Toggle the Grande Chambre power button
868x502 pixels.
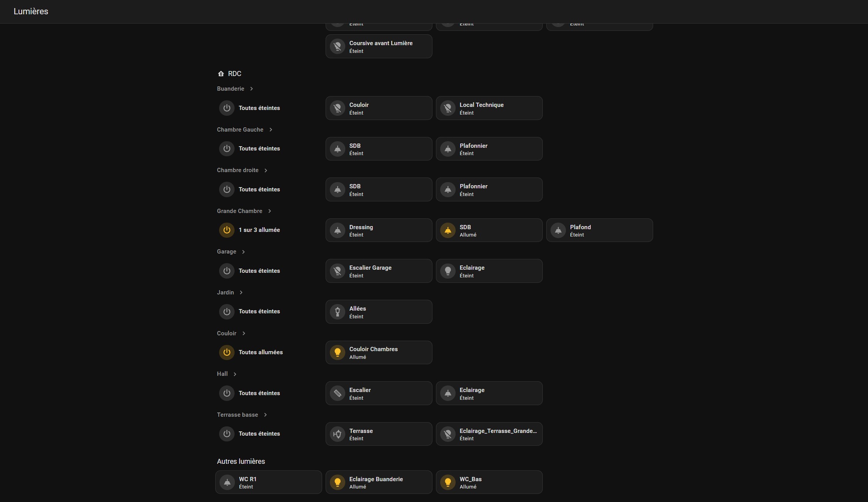227,230
